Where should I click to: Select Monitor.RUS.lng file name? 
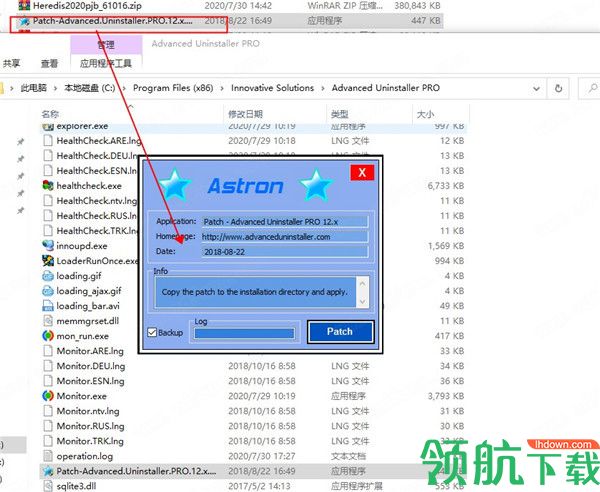(x=90, y=426)
